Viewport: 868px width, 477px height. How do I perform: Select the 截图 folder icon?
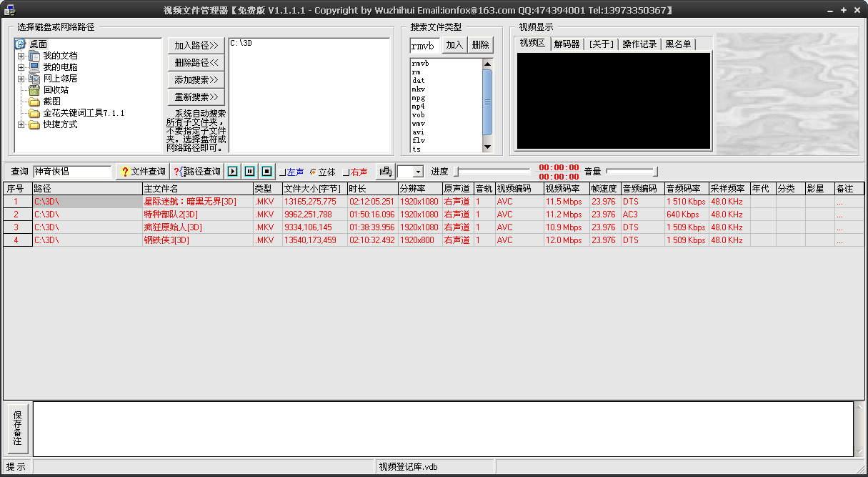34,102
